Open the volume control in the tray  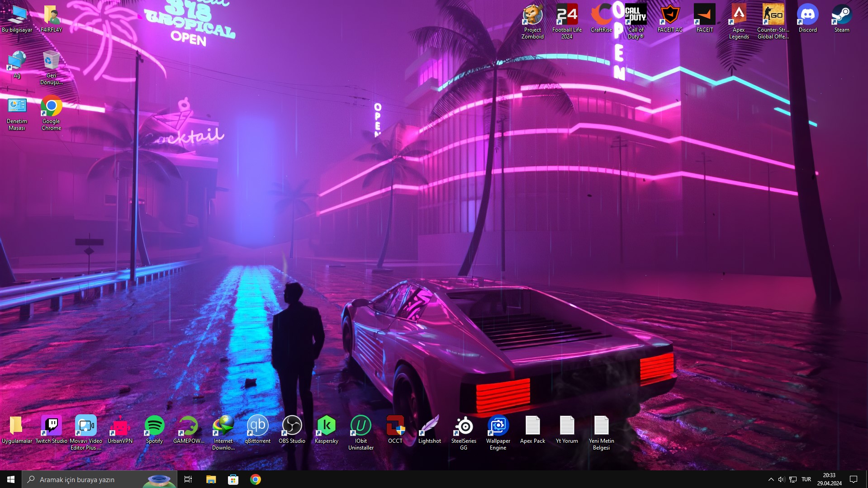(782, 479)
